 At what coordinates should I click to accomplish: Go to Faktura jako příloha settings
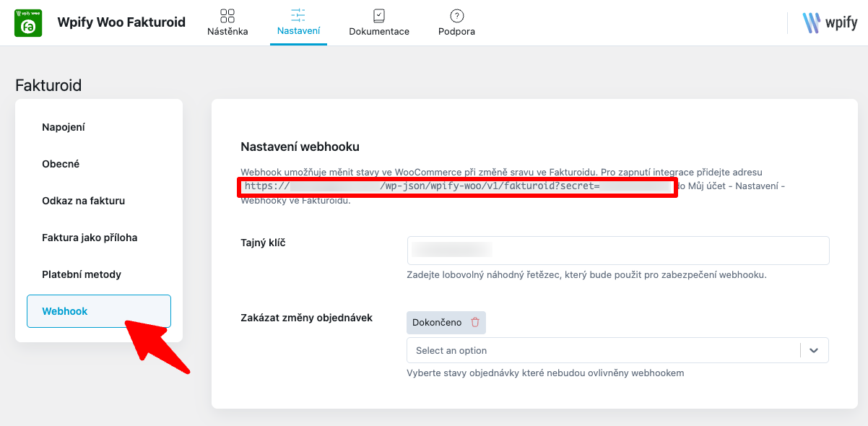[90, 237]
